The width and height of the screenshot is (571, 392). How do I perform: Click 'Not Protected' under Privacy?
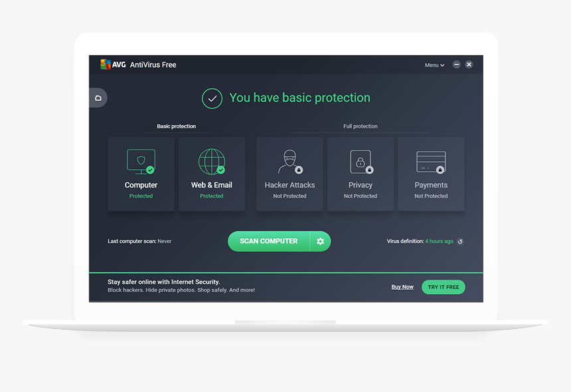pos(360,196)
